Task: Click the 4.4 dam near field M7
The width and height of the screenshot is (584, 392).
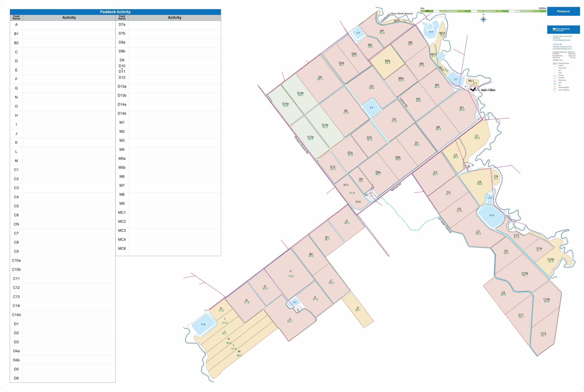Action: (358, 33)
